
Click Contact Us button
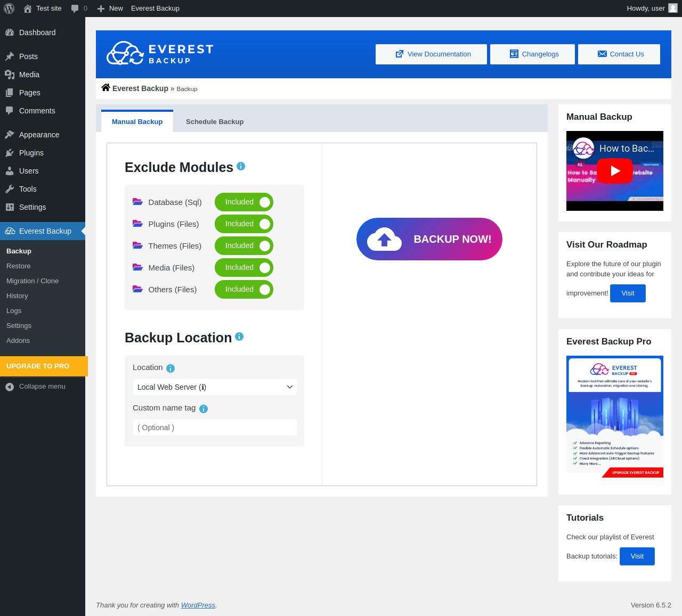click(619, 54)
